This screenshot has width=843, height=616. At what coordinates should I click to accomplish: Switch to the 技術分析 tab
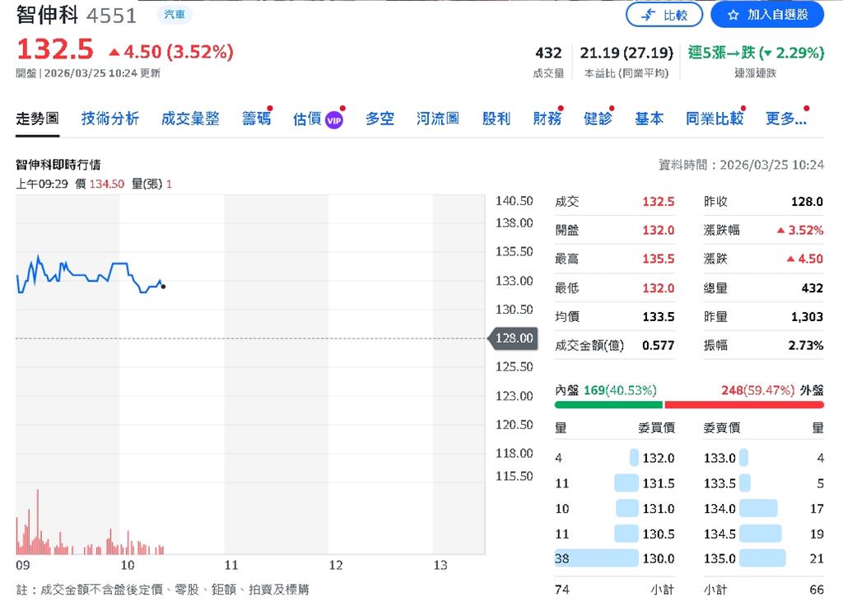pyautogui.click(x=110, y=119)
